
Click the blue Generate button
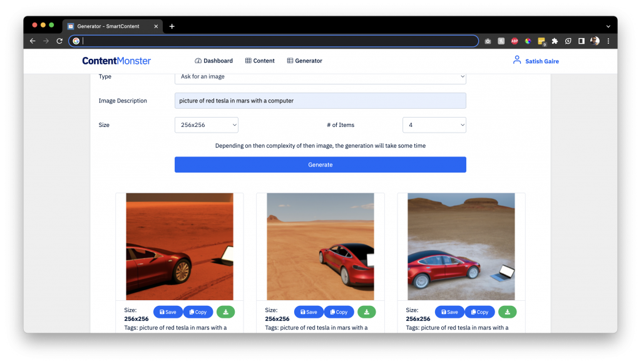320,164
